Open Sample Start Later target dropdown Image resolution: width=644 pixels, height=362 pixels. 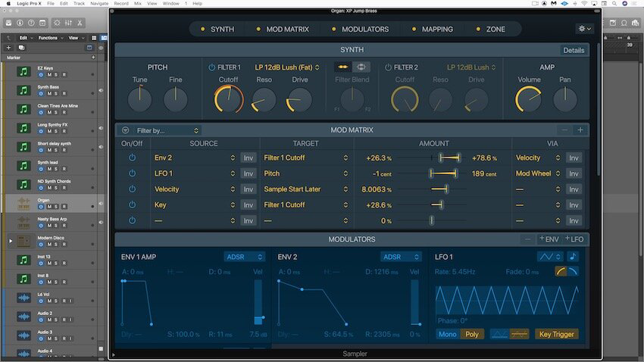pyautogui.click(x=305, y=189)
